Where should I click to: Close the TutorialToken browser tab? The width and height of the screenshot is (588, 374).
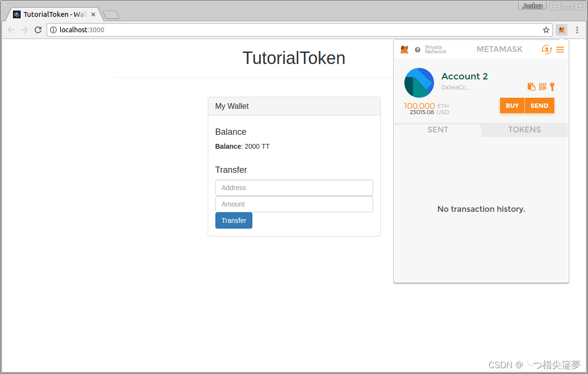[93, 14]
